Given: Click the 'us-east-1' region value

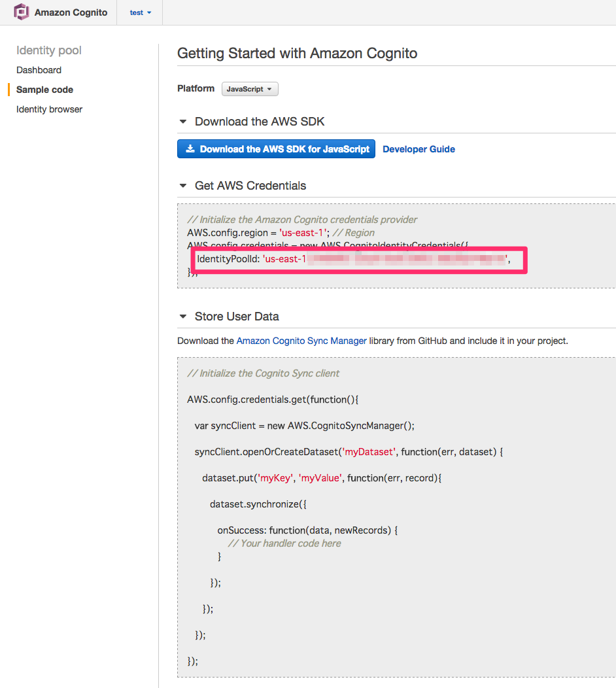Looking at the screenshot, I should [303, 233].
